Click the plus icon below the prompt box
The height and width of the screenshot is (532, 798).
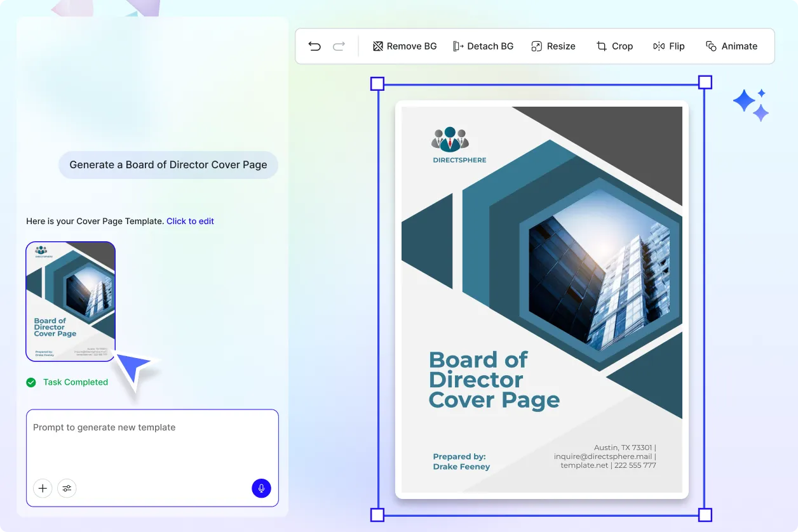tap(43, 488)
